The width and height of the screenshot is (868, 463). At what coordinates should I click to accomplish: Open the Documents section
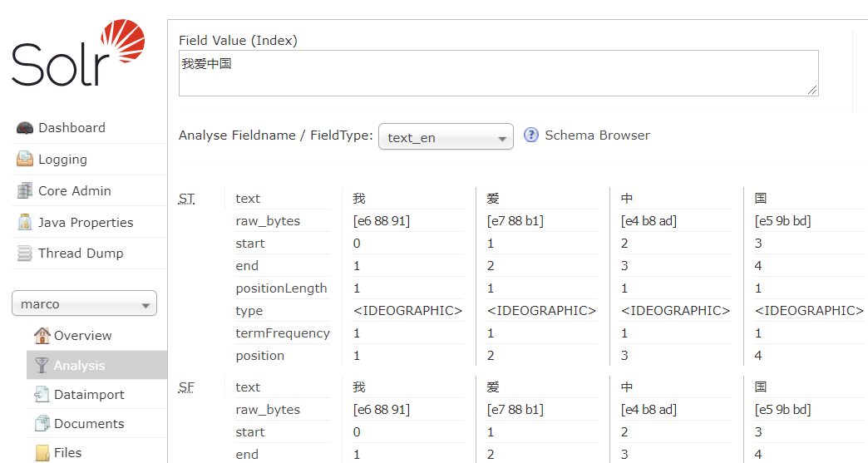coord(89,424)
